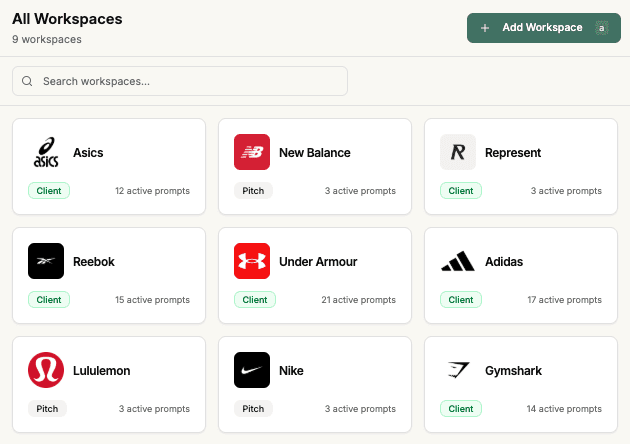The image size is (630, 444).
Task: Click the Reebok logo icon
Action: pos(46,261)
